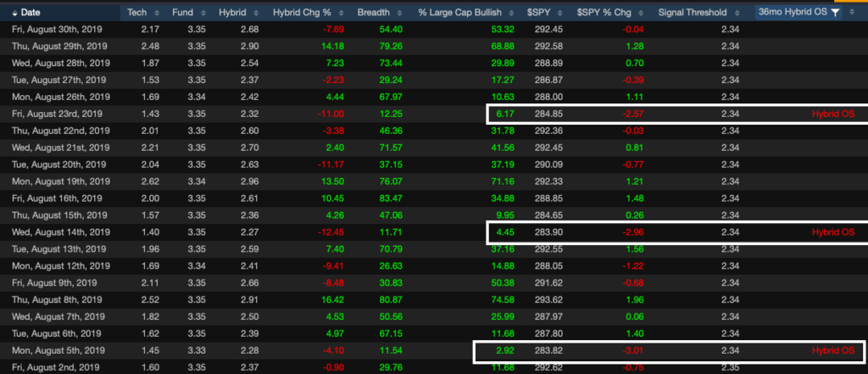Select the 283.90 $SPY price cell

point(547,232)
